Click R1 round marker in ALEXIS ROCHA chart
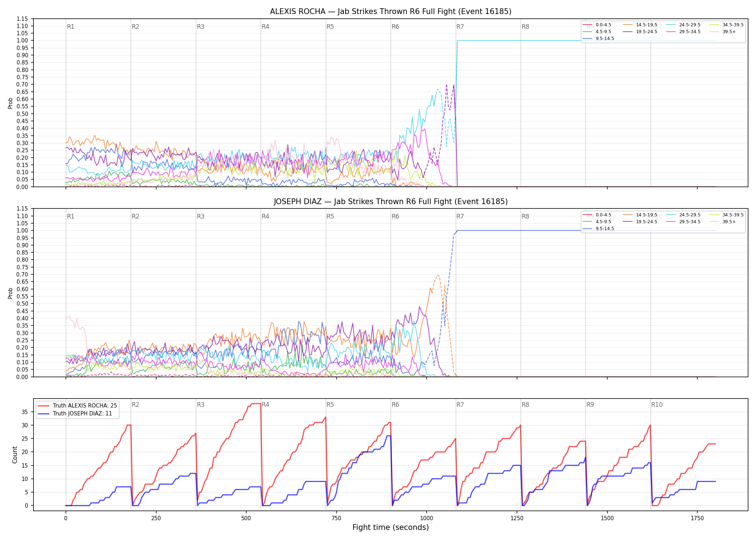 (71, 27)
